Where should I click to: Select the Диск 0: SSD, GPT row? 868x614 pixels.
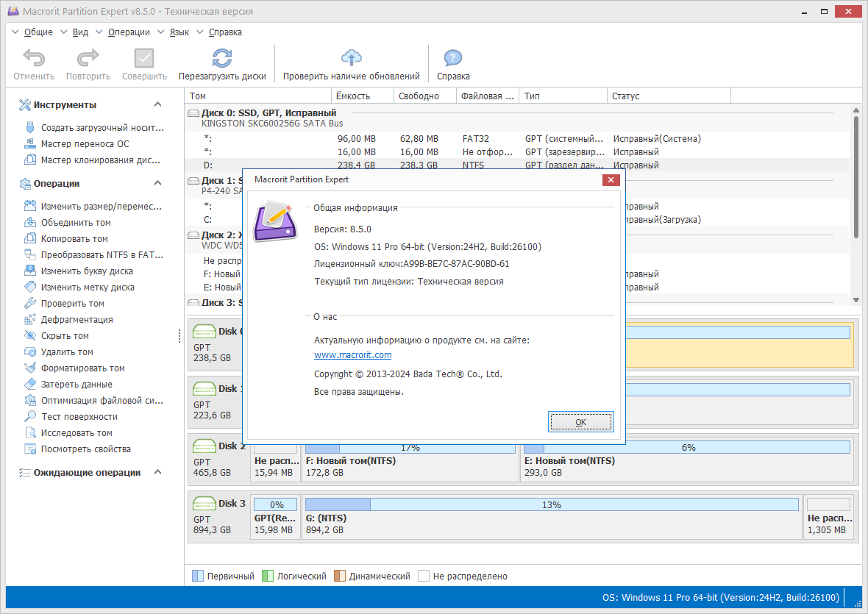click(518, 118)
